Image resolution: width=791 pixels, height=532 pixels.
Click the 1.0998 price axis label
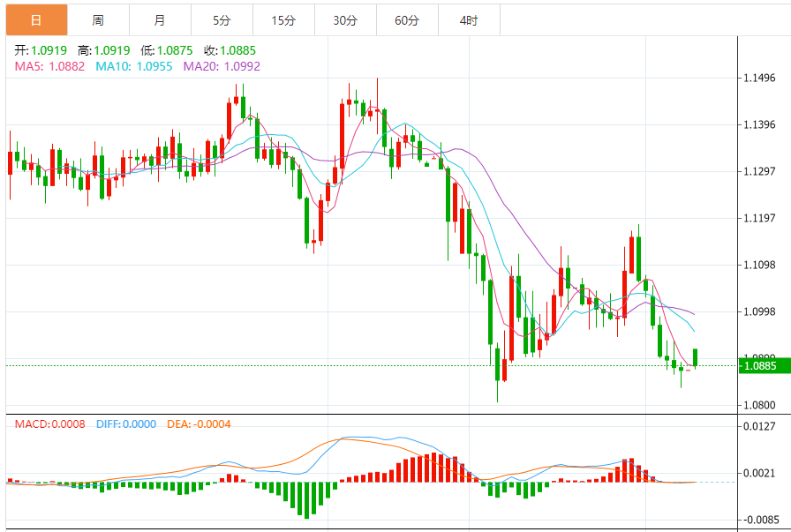[760, 311]
